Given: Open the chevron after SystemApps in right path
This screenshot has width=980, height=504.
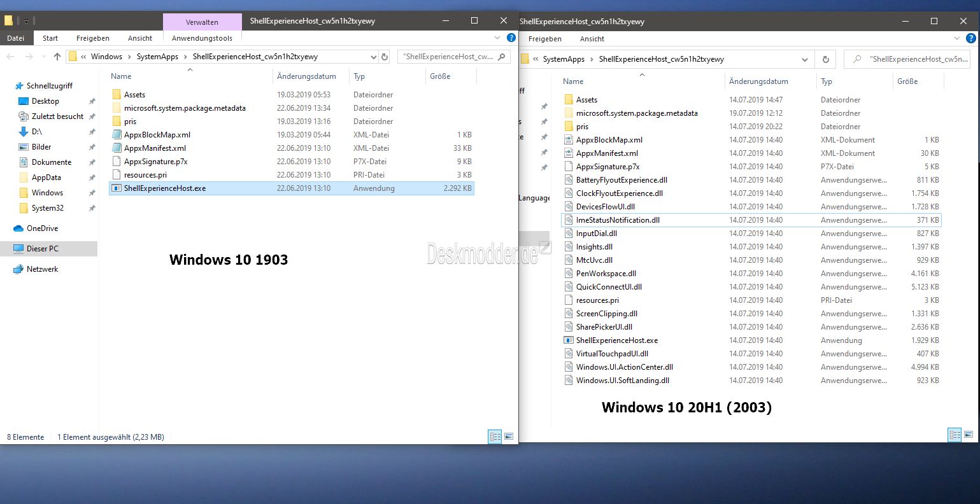Looking at the screenshot, I should 592,59.
